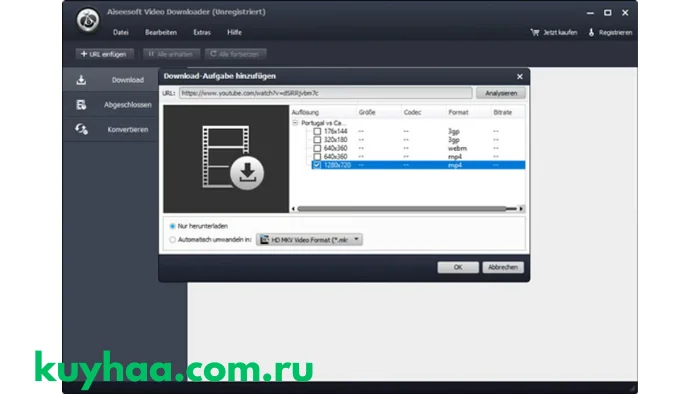This screenshot has height=394, width=700.
Task: Collapse the Portugal vs Ca... tree node
Action: pyautogui.click(x=295, y=123)
